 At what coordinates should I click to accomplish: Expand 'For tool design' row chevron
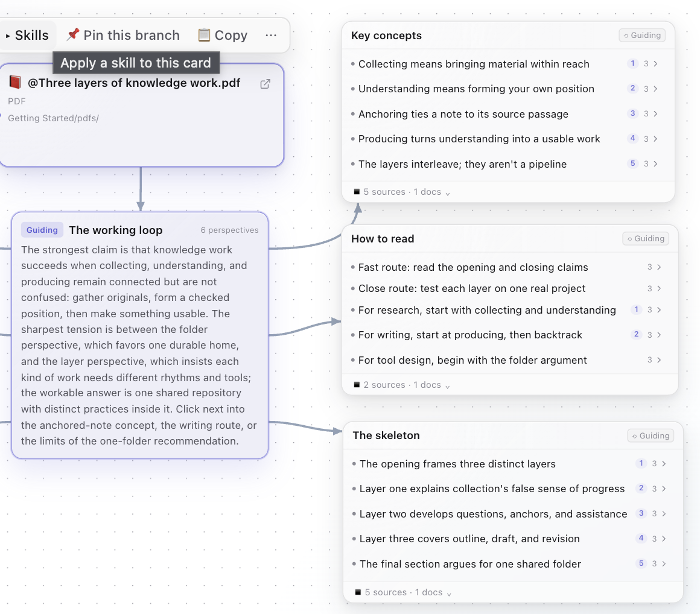click(x=659, y=359)
